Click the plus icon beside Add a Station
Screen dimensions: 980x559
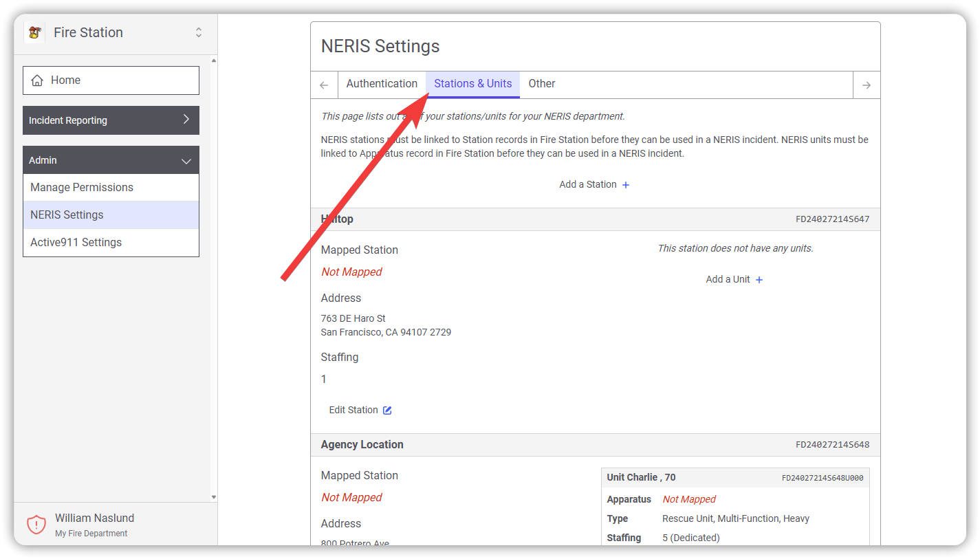[x=626, y=185]
